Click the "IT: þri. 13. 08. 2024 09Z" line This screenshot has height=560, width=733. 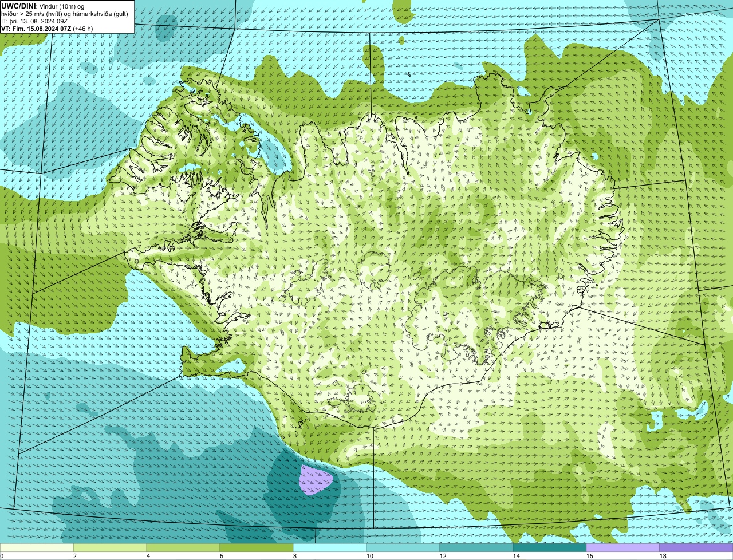pyautogui.click(x=34, y=21)
